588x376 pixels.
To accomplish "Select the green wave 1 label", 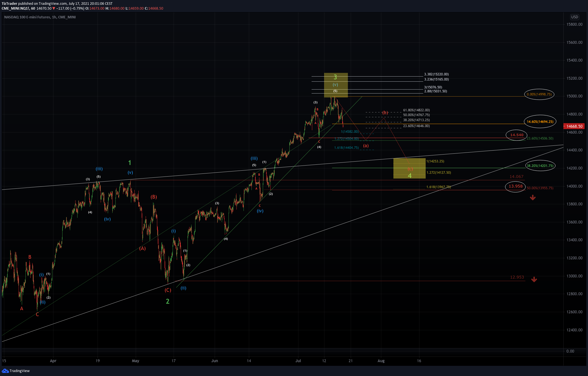I will coord(130,163).
